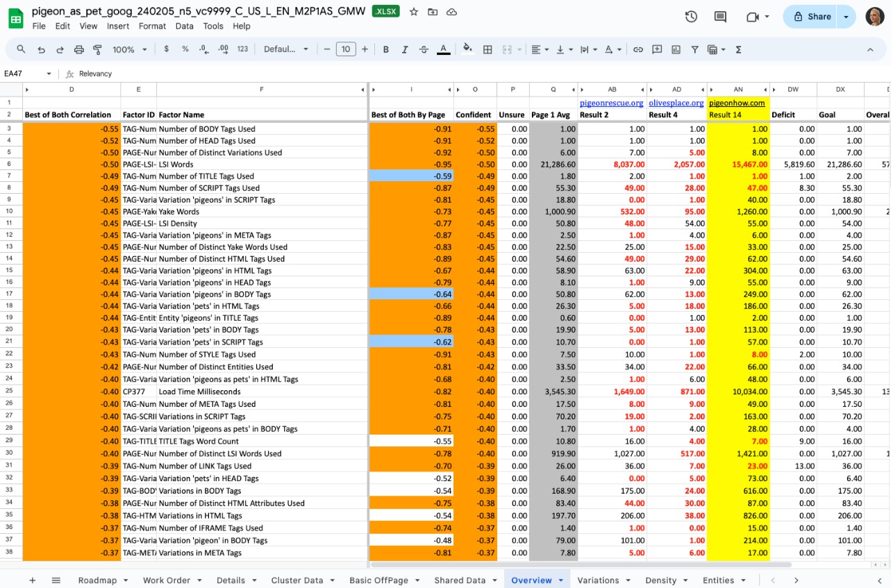Star the document
891x588 pixels.
(414, 12)
